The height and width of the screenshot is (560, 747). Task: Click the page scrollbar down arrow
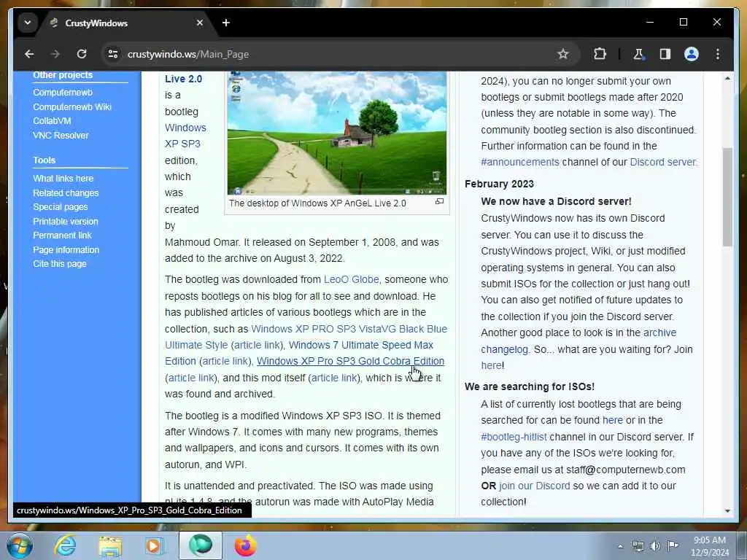(x=727, y=511)
